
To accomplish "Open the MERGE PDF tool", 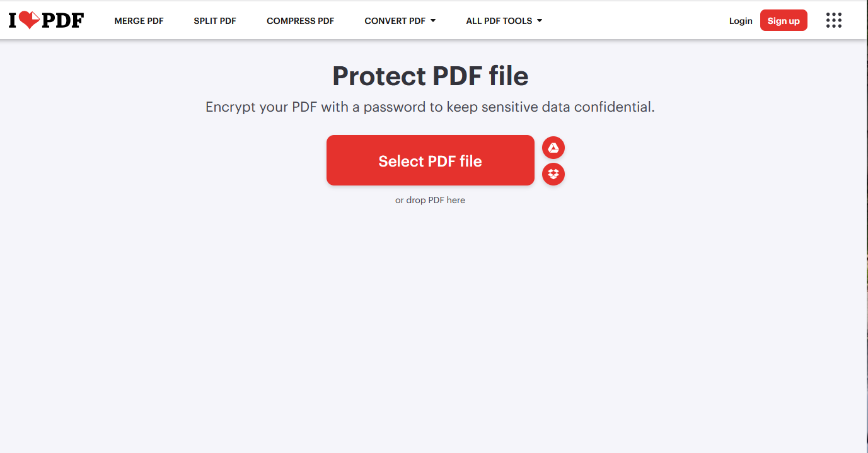I will tap(138, 20).
